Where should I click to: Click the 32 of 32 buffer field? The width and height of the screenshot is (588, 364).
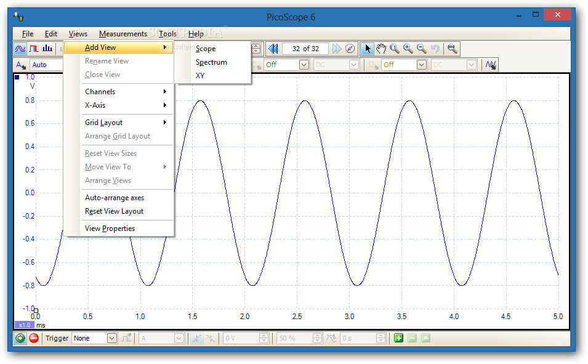tap(305, 49)
